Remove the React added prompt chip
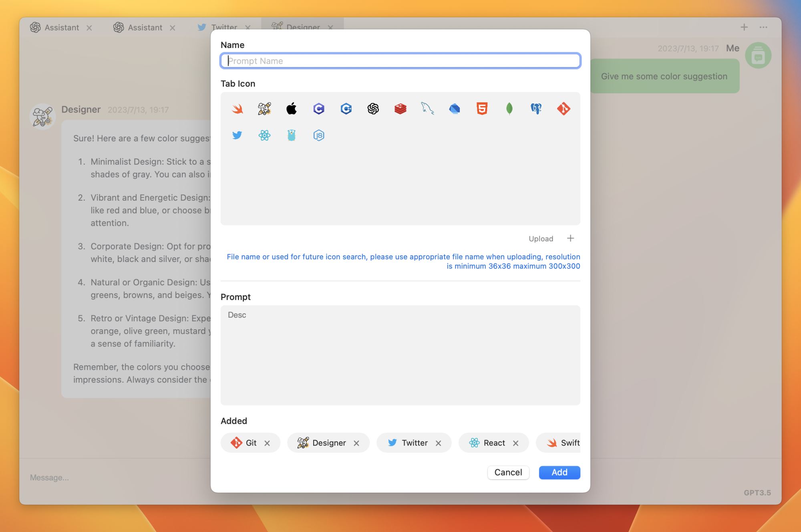801x532 pixels. click(x=516, y=443)
